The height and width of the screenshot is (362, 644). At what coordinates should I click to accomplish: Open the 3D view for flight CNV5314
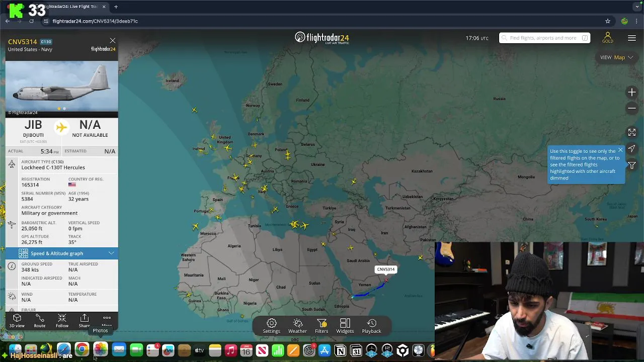click(17, 320)
